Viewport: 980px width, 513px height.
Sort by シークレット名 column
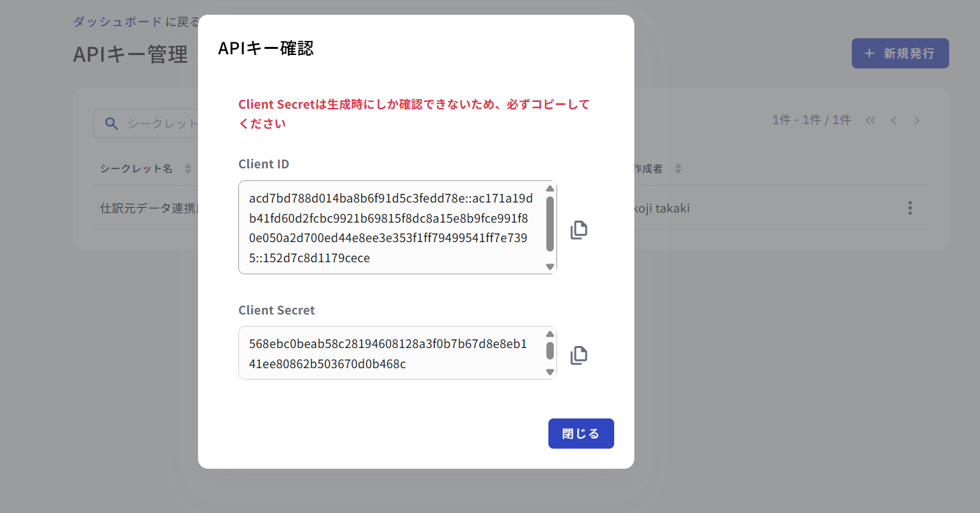188,169
